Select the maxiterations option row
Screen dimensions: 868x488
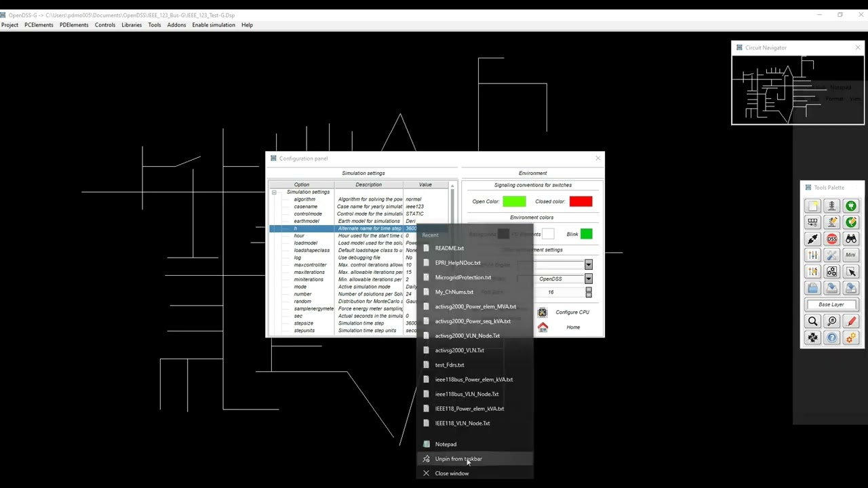coord(359,272)
